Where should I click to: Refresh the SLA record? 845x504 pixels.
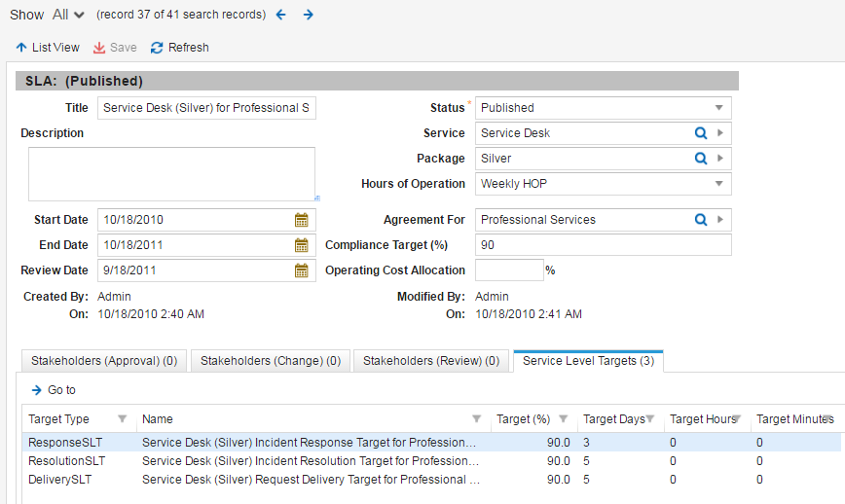180,47
